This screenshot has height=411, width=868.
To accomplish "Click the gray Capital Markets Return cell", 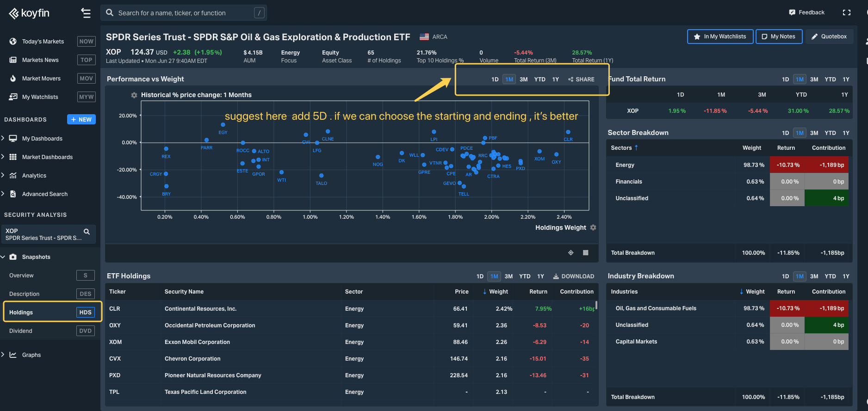I will [x=787, y=342].
